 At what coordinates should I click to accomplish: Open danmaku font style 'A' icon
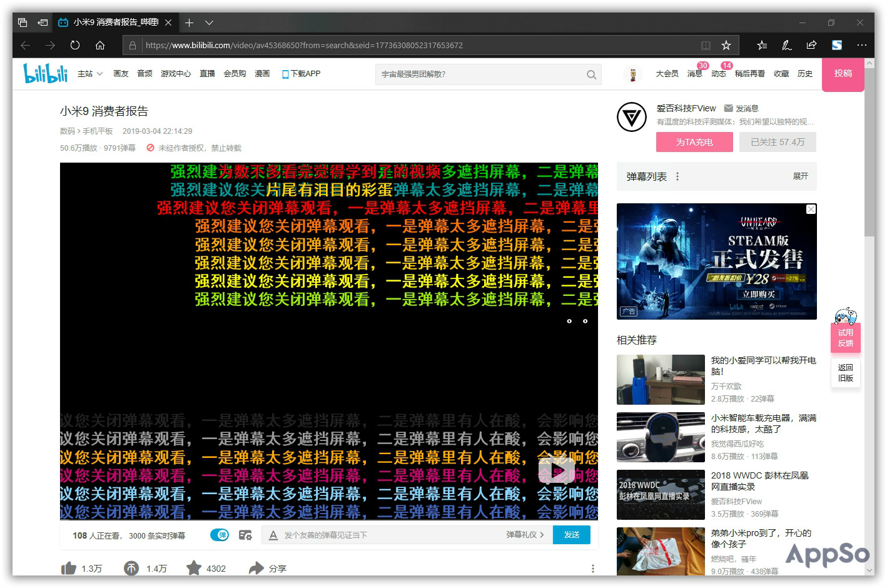273,535
